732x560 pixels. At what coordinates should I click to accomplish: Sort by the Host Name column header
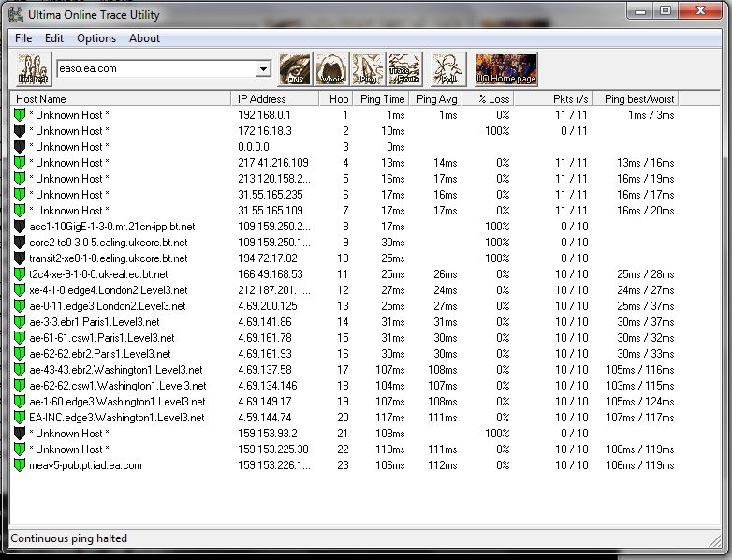coord(121,99)
